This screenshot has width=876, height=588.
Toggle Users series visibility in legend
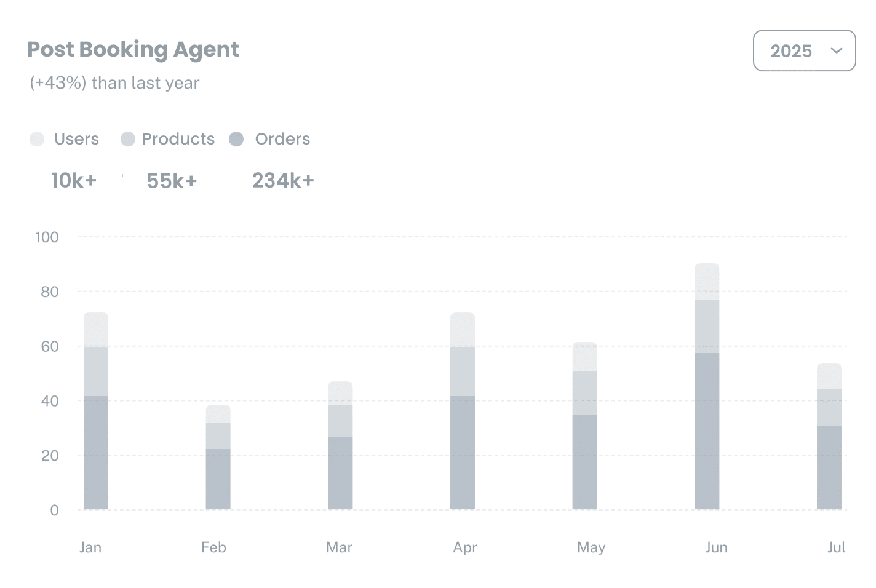point(65,139)
